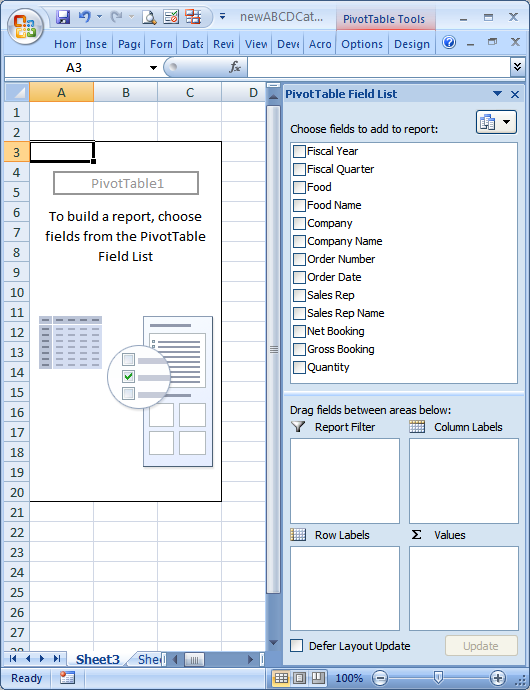This screenshot has width=530, height=690.
Task: Jump to first sheet tab arrow
Action: point(13,659)
